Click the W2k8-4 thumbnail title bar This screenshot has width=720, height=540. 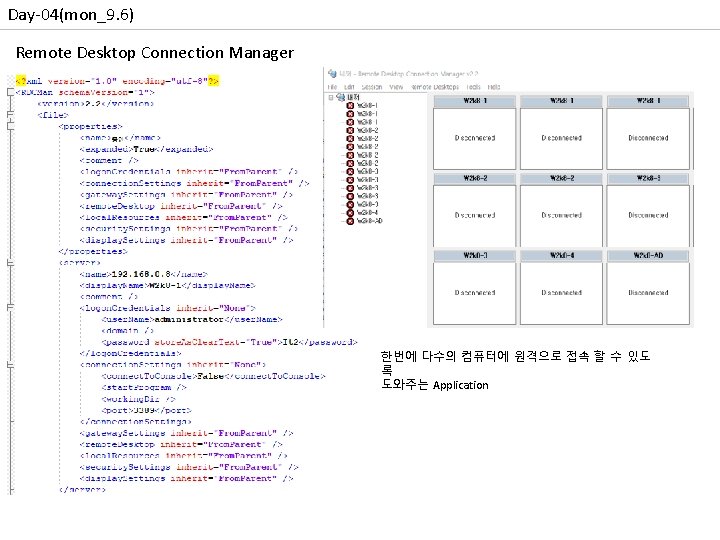tap(561, 255)
